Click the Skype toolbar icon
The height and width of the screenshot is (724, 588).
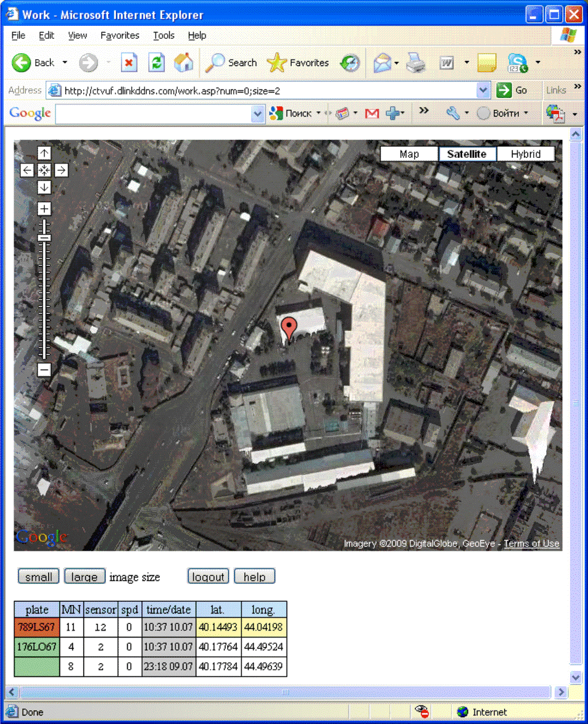point(517,63)
